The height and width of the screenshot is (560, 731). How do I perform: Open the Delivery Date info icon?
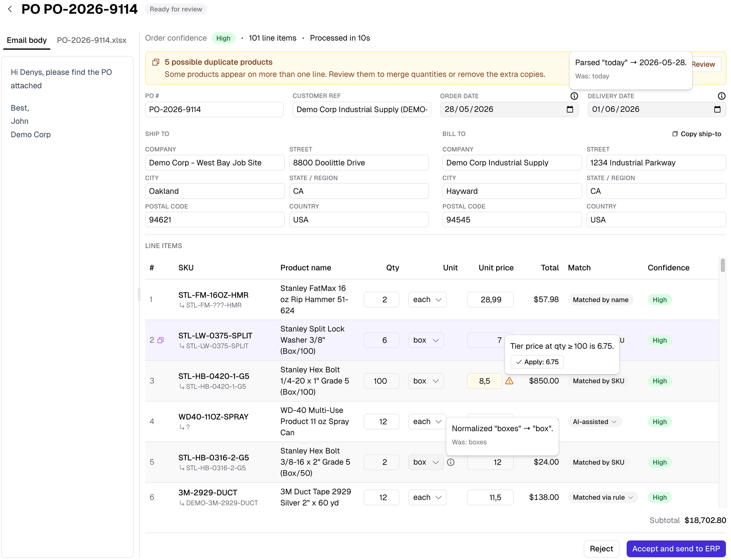coord(721,96)
